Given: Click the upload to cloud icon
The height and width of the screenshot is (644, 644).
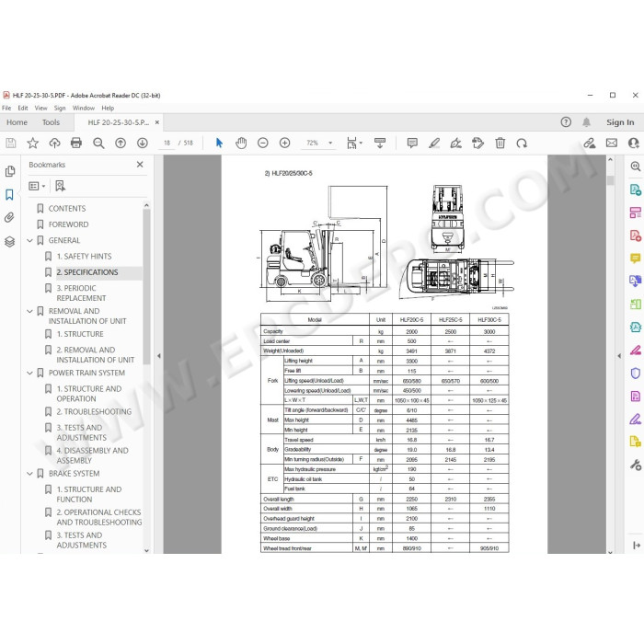Looking at the screenshot, I should tap(54, 143).
